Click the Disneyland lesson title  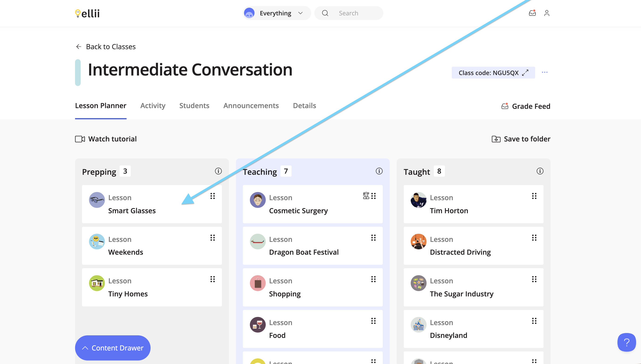click(448, 336)
